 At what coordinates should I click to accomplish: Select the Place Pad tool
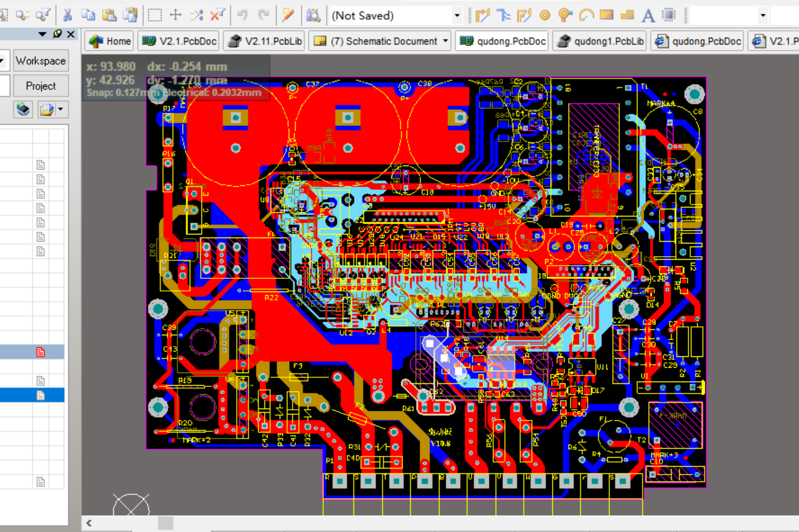pyautogui.click(x=545, y=15)
